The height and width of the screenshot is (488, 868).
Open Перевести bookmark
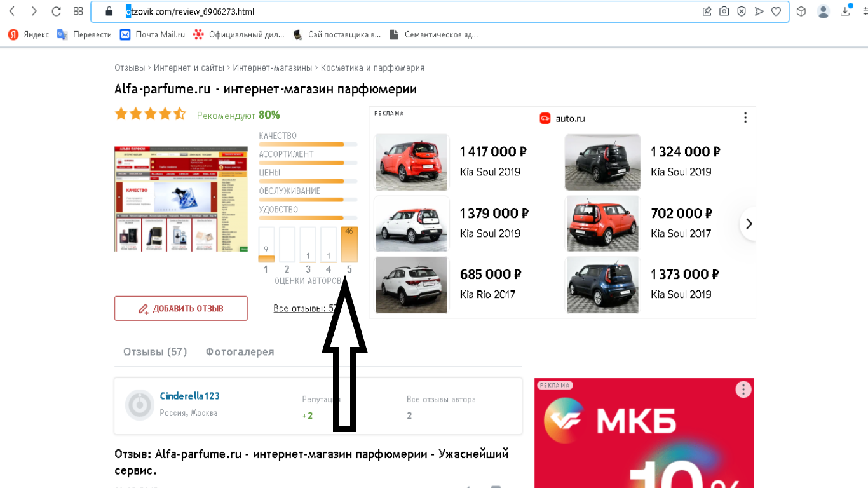(x=85, y=34)
